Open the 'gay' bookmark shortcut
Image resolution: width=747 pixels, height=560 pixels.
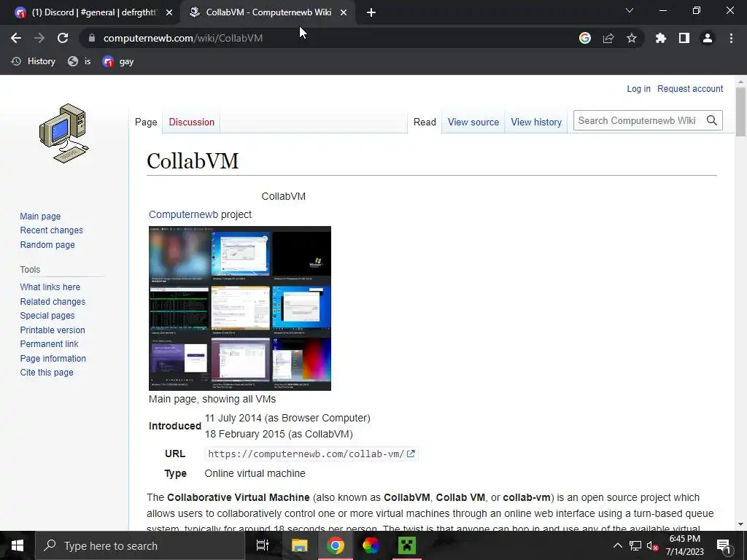click(x=118, y=61)
